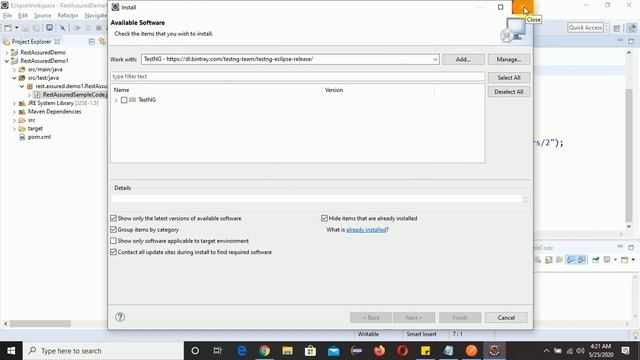Viewport: 640px width, 360px height.
Task: Click the Skip All Breakpoints toolbar icon
Action: tap(62, 28)
